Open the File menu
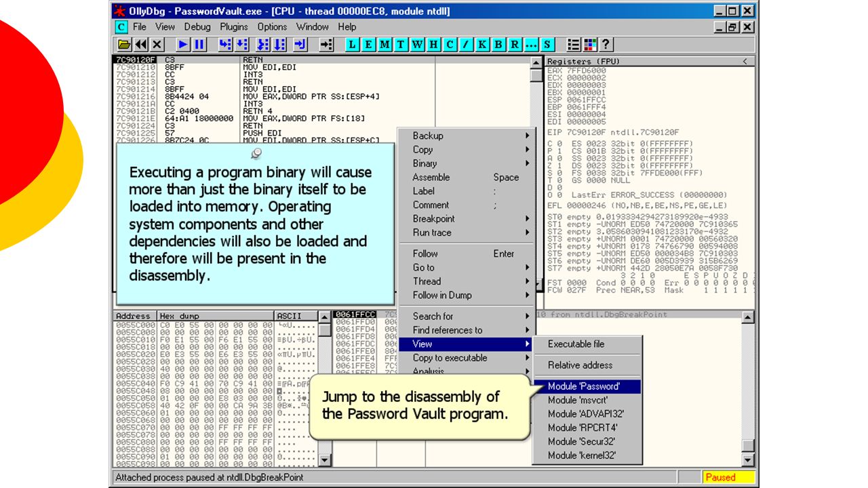The image size is (868, 488). [x=140, y=27]
